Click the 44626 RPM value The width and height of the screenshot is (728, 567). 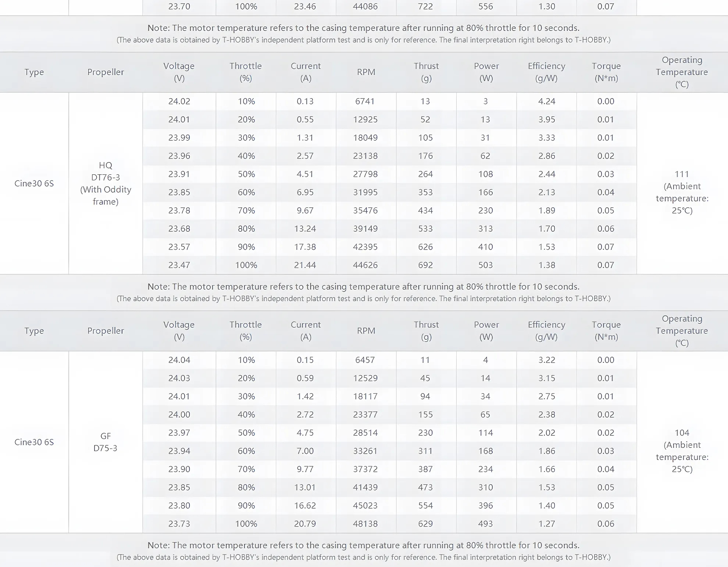(x=365, y=265)
